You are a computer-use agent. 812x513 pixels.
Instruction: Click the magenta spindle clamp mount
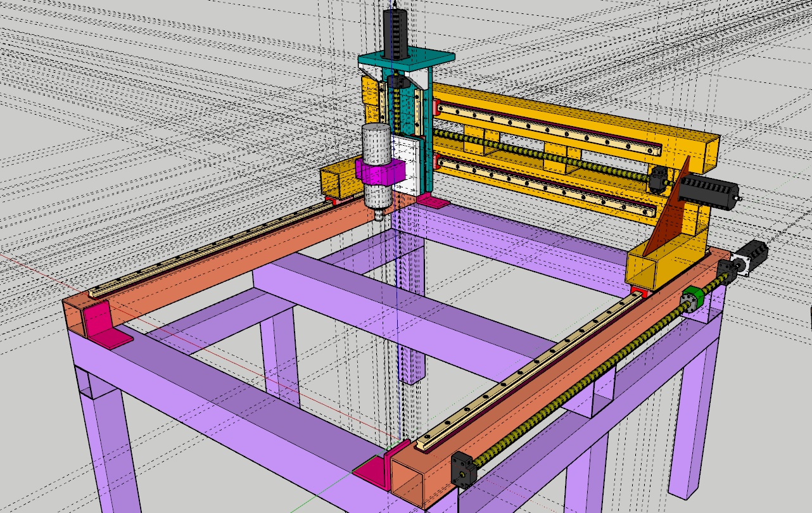pos(379,172)
